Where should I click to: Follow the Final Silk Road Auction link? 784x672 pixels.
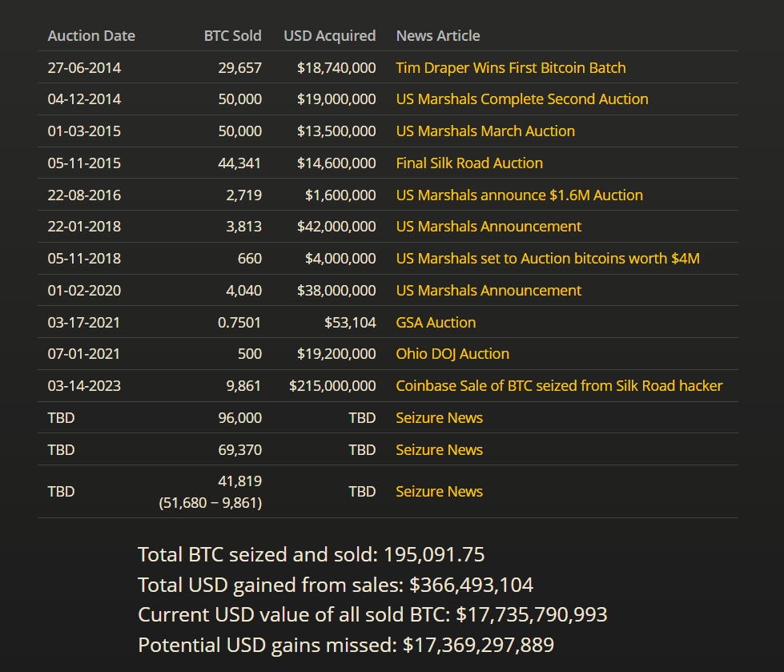pos(468,163)
